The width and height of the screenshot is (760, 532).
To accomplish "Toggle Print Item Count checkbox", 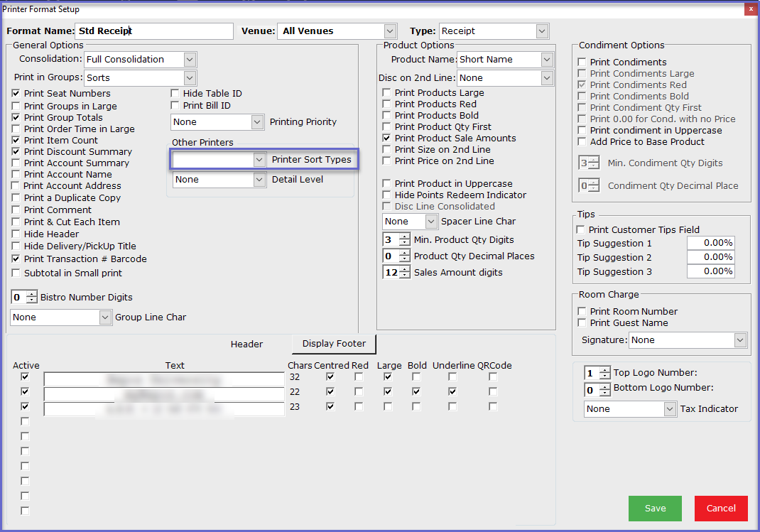I will tap(16, 140).
